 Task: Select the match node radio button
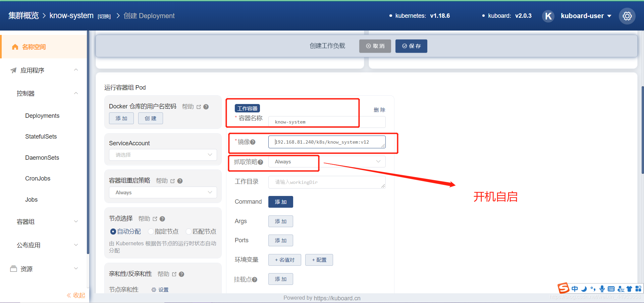click(x=189, y=232)
